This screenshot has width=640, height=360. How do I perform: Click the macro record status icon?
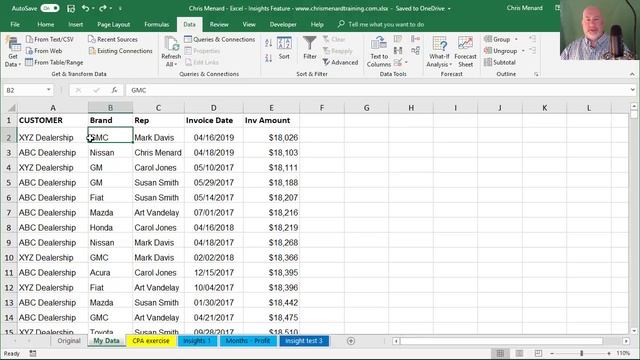[x=33, y=353]
